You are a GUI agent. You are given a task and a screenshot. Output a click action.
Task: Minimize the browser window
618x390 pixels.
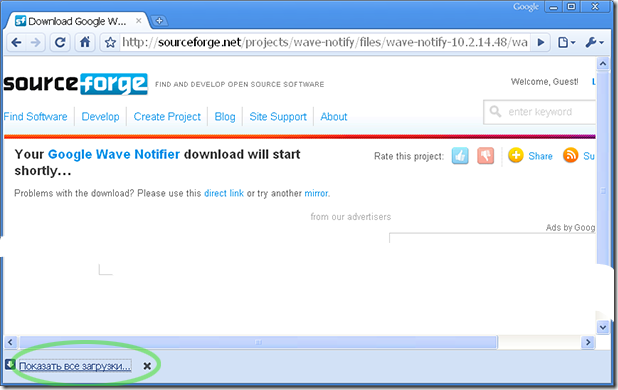553,7
